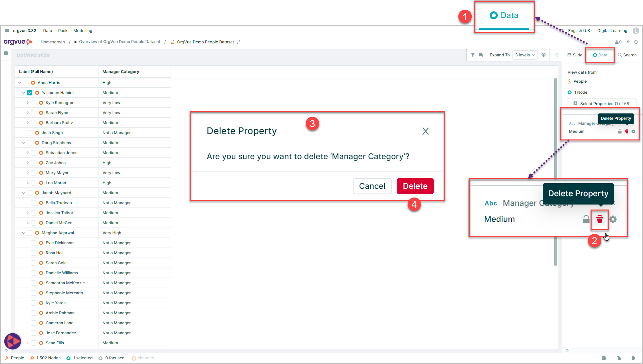Uncheck the Yasmeen Hamidi checkbox

click(x=30, y=93)
